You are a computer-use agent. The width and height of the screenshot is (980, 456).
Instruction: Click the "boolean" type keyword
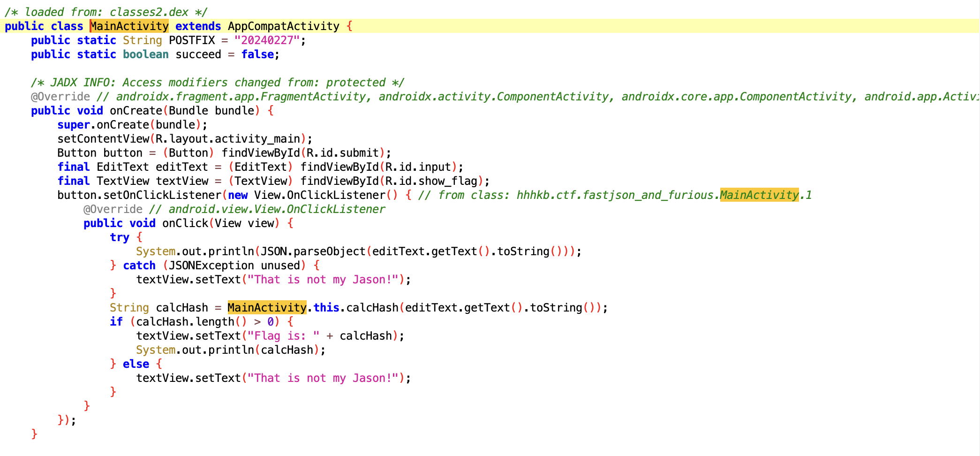coord(146,54)
